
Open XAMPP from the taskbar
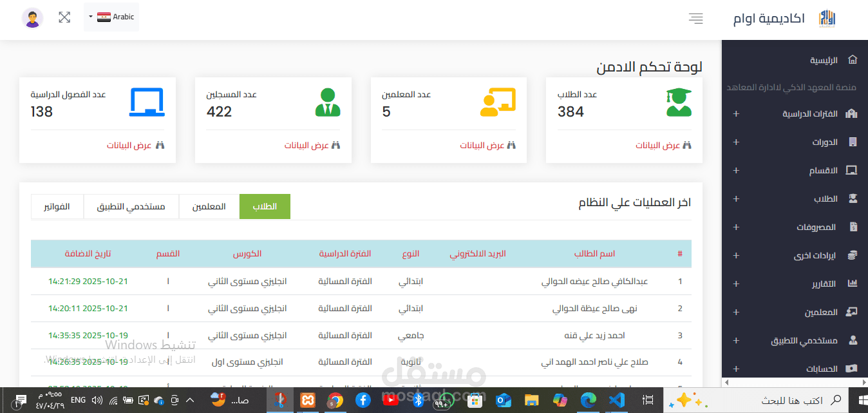click(307, 401)
